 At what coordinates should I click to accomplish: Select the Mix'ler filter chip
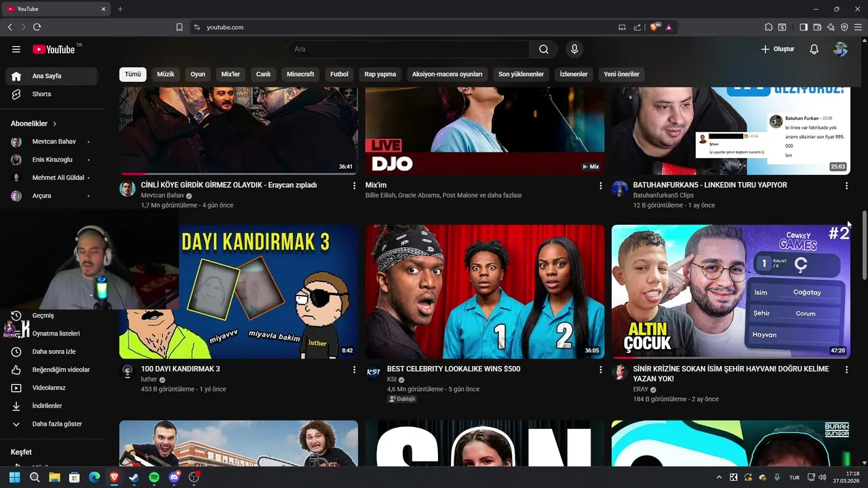tap(231, 75)
